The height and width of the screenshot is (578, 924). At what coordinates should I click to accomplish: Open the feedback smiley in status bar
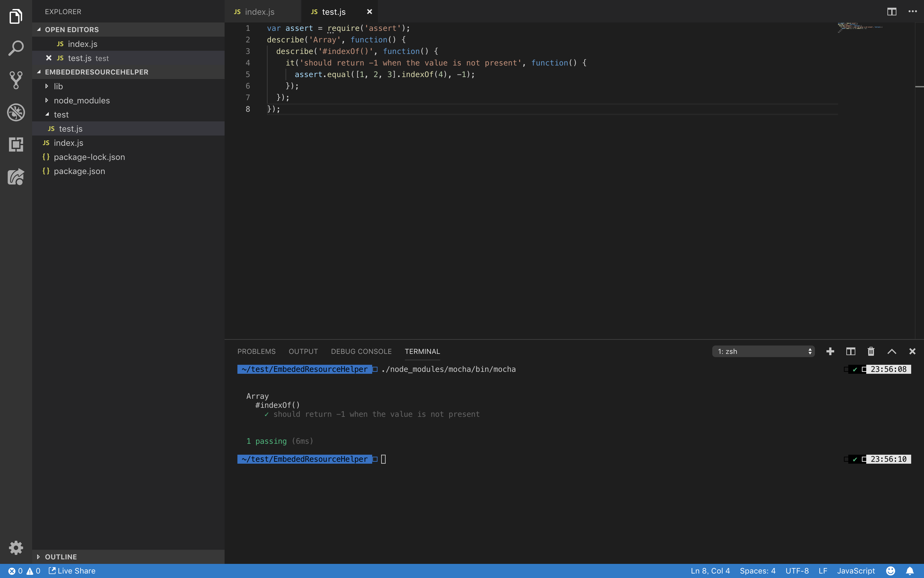[890, 571]
